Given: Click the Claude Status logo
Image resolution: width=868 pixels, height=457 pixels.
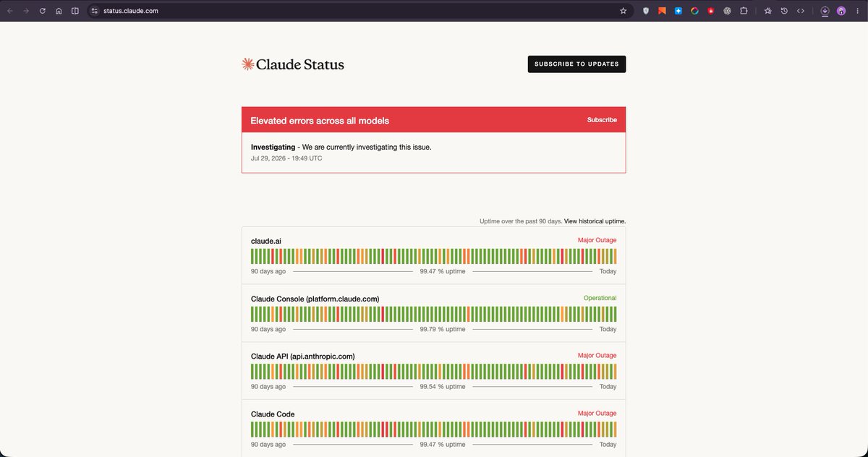Looking at the screenshot, I should [293, 64].
